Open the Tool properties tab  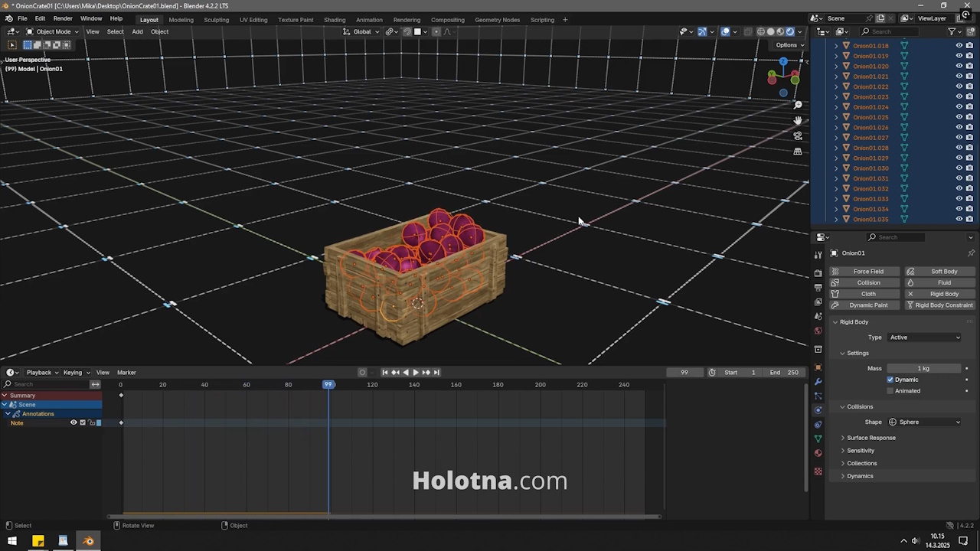click(818, 256)
